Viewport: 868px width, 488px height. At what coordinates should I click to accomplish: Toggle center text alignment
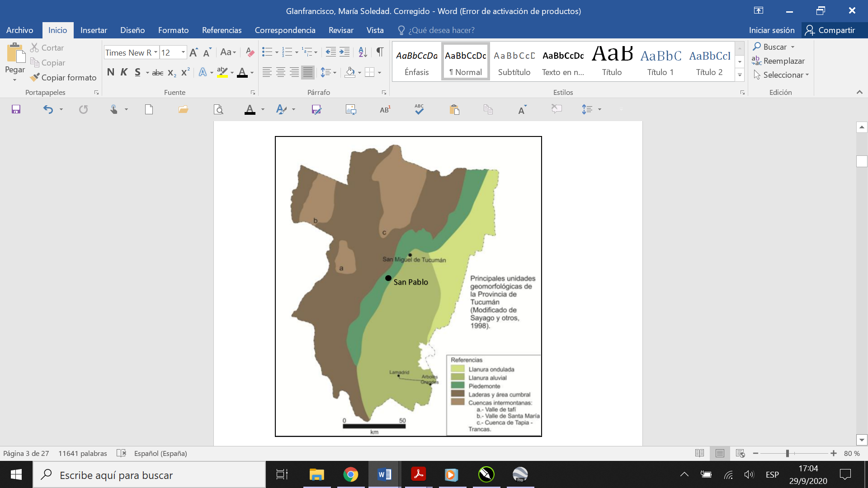coord(281,72)
